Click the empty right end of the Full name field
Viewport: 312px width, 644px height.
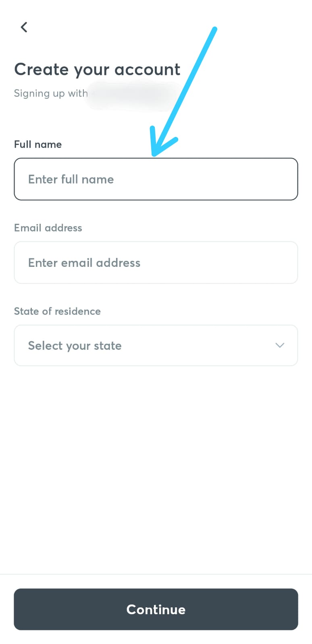coord(250,179)
